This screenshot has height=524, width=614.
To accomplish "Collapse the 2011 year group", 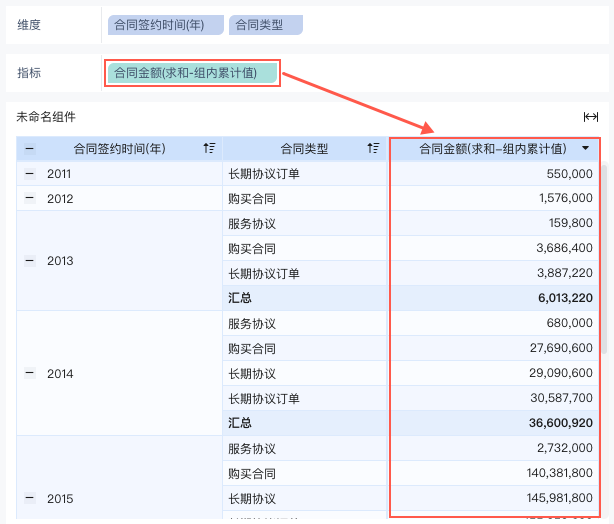I will (30, 173).
